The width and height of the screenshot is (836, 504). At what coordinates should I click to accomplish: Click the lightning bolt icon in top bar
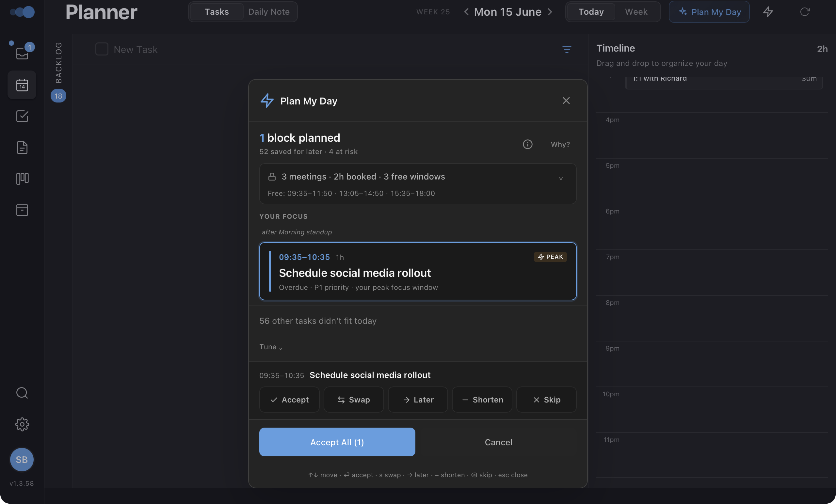768,12
